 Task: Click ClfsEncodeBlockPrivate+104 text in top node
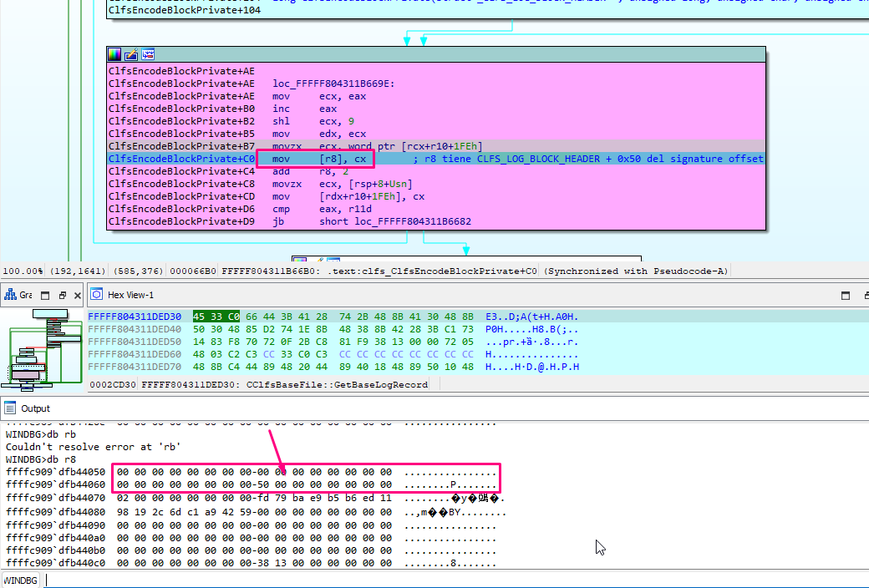(x=185, y=10)
